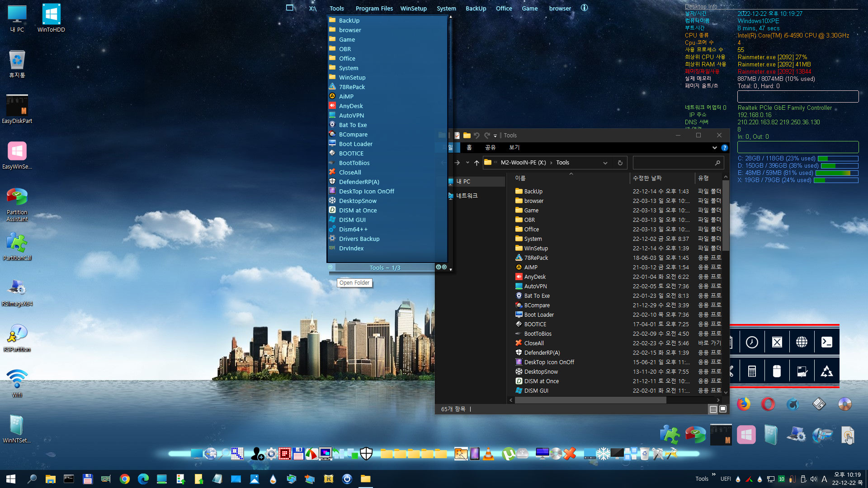Screen dimensions: 868x488
Task: Click the red X icon in dock
Action: pyautogui.click(x=570, y=454)
